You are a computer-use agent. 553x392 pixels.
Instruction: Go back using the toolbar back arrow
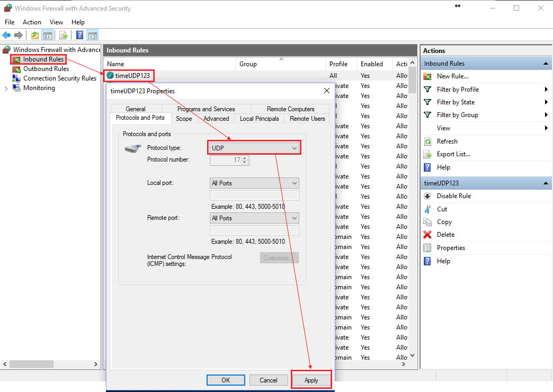[6, 35]
